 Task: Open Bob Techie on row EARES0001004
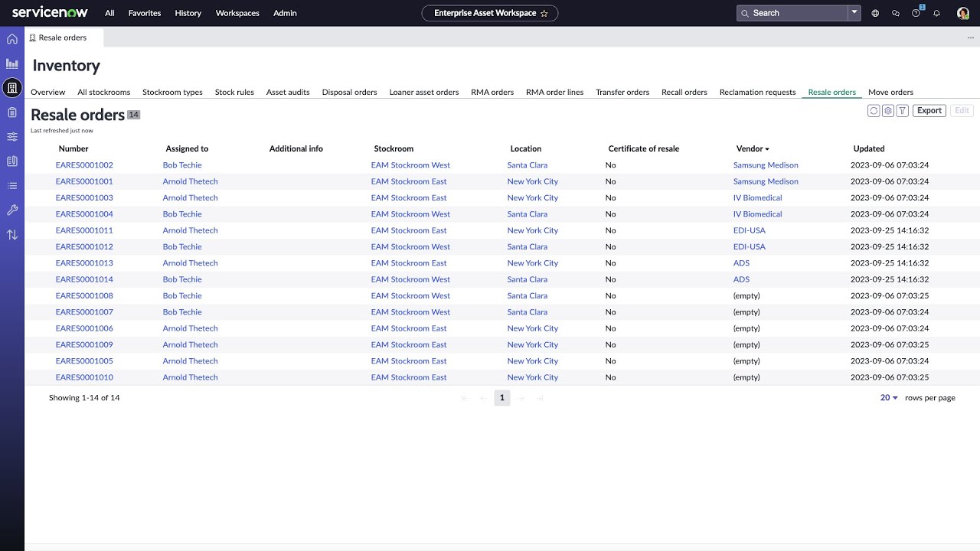pos(182,214)
